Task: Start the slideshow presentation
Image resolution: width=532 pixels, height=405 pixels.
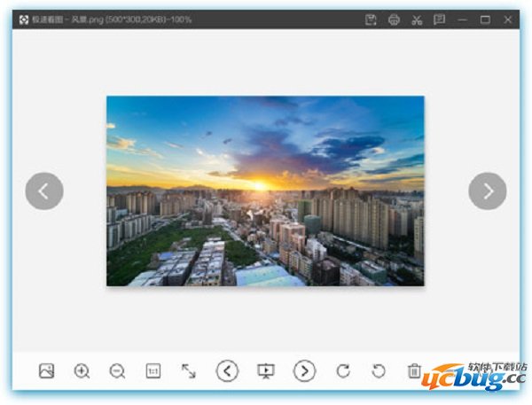Action: tap(265, 371)
